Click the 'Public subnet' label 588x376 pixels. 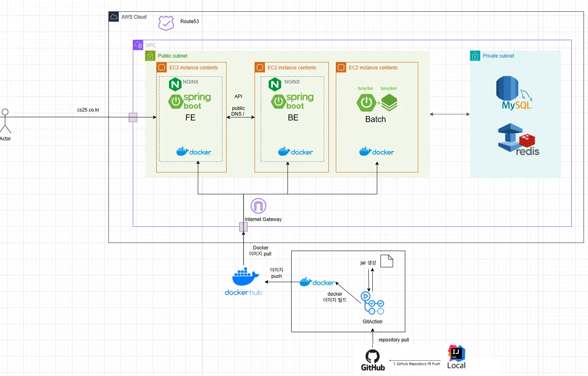click(173, 56)
